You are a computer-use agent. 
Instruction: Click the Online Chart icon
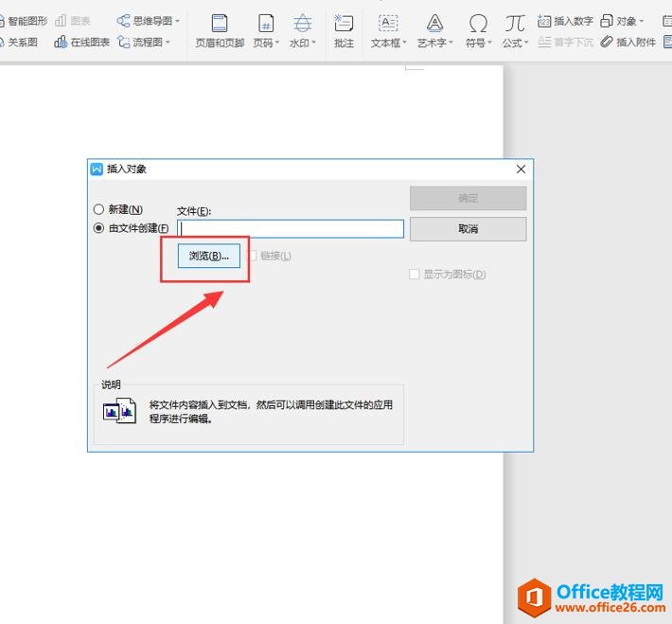tap(62, 42)
